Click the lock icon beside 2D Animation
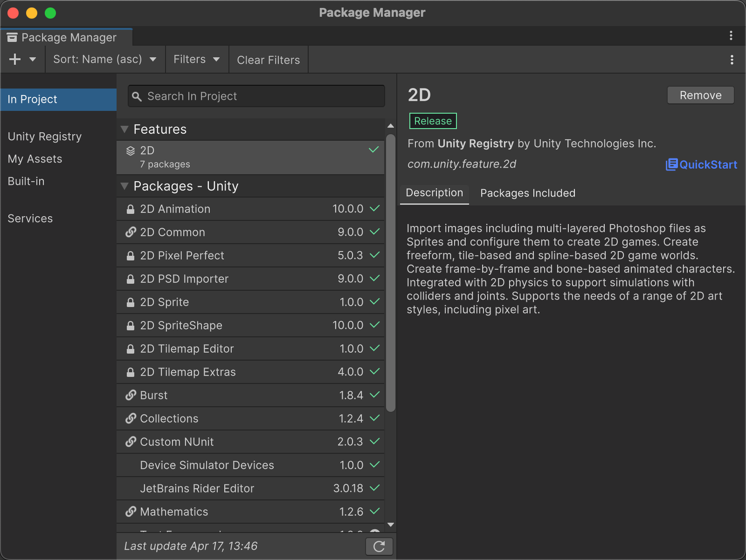Screen dimensions: 746x560 131,209
